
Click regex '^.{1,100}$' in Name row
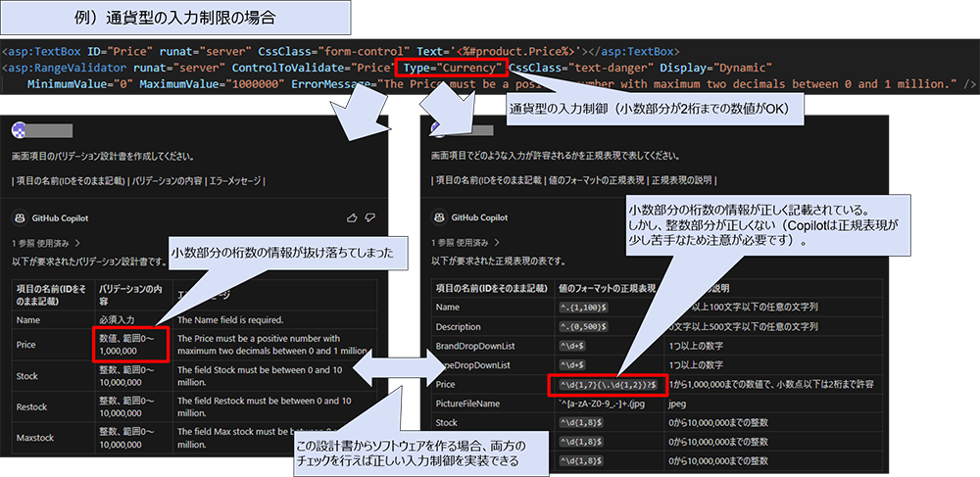pos(584,308)
